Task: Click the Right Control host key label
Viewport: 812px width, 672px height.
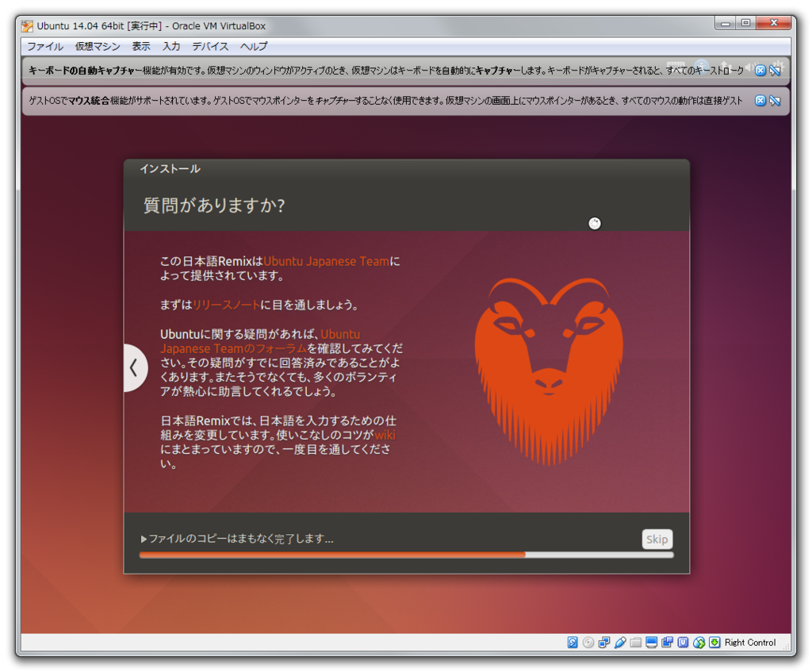Action: (x=750, y=643)
